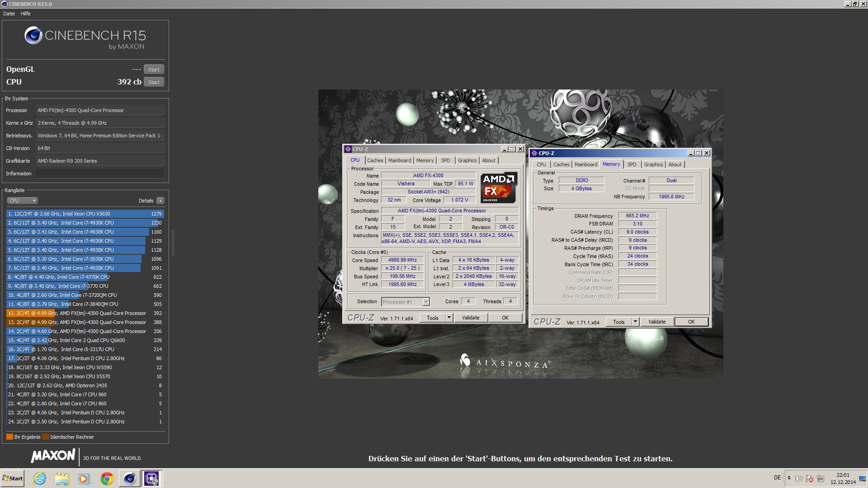Image resolution: width=868 pixels, height=488 pixels.
Task: Click the network tray icon
Action: point(821,479)
